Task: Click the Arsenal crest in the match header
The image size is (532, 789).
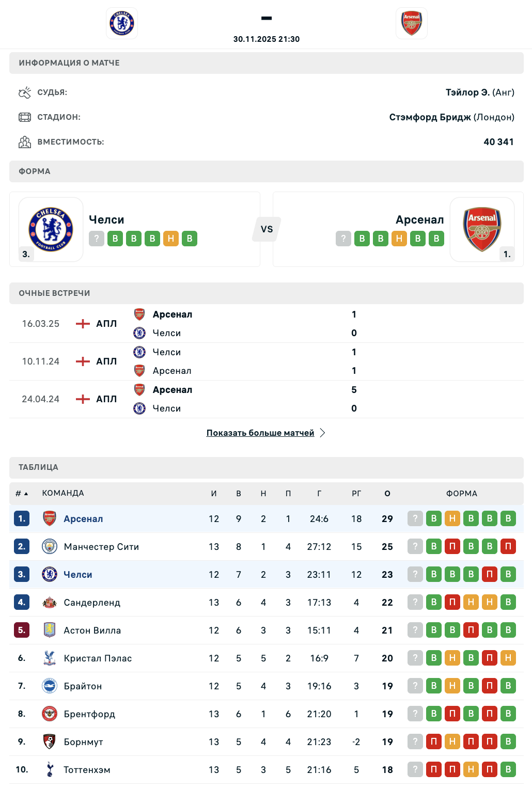Action: coord(412,23)
